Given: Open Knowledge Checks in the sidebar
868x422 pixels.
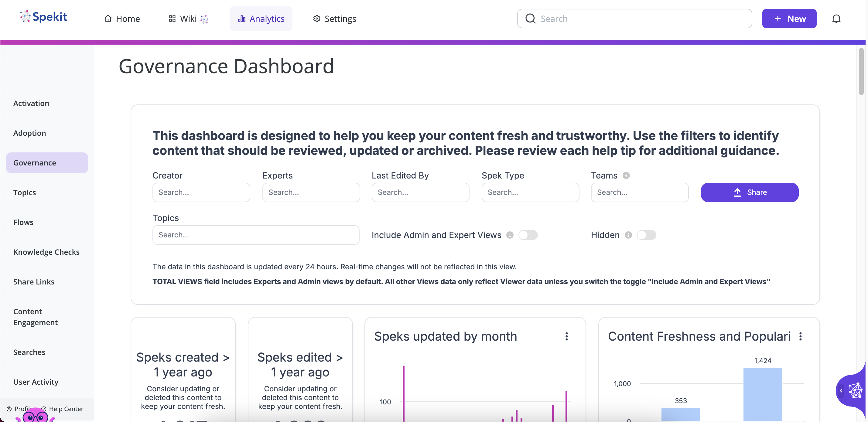Looking at the screenshot, I should 46,252.
